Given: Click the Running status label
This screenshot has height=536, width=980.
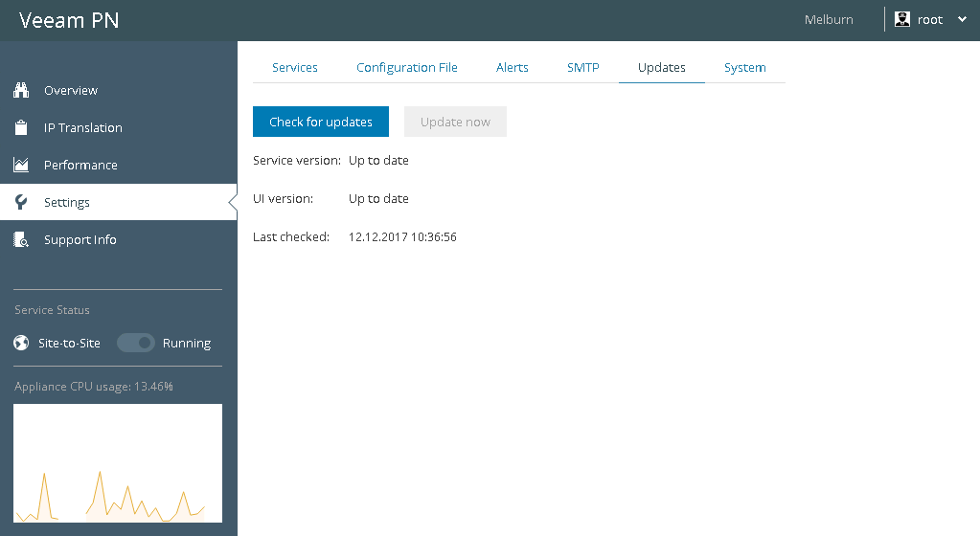Looking at the screenshot, I should [x=187, y=344].
